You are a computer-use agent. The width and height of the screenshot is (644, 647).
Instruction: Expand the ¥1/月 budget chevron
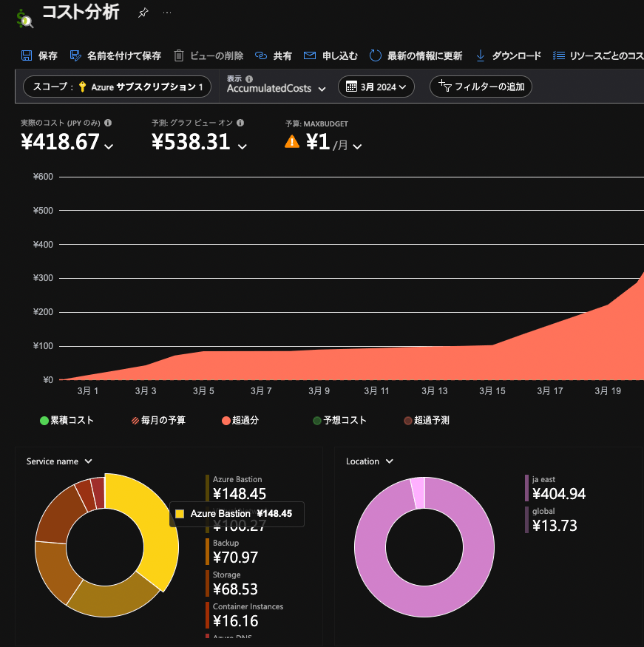tap(358, 146)
